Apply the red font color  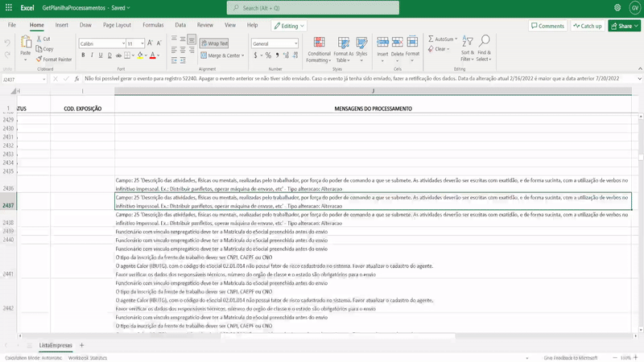[x=152, y=55]
